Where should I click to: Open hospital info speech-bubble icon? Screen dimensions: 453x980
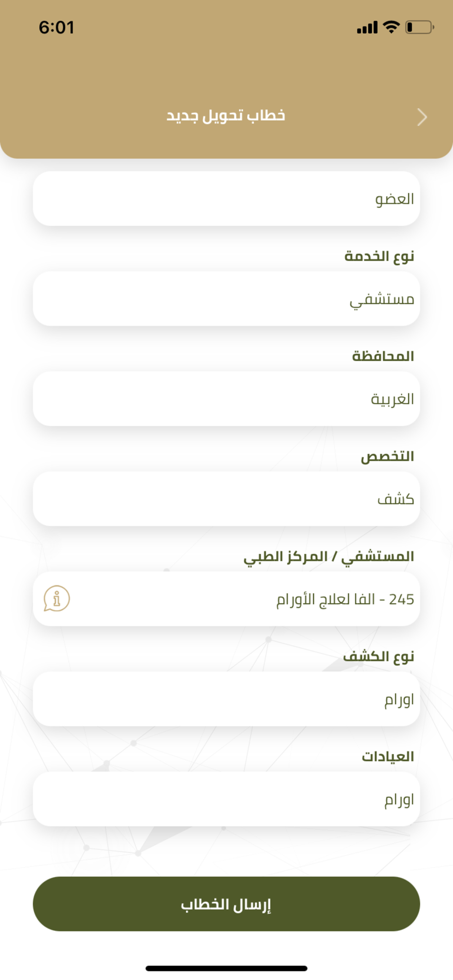(56, 598)
